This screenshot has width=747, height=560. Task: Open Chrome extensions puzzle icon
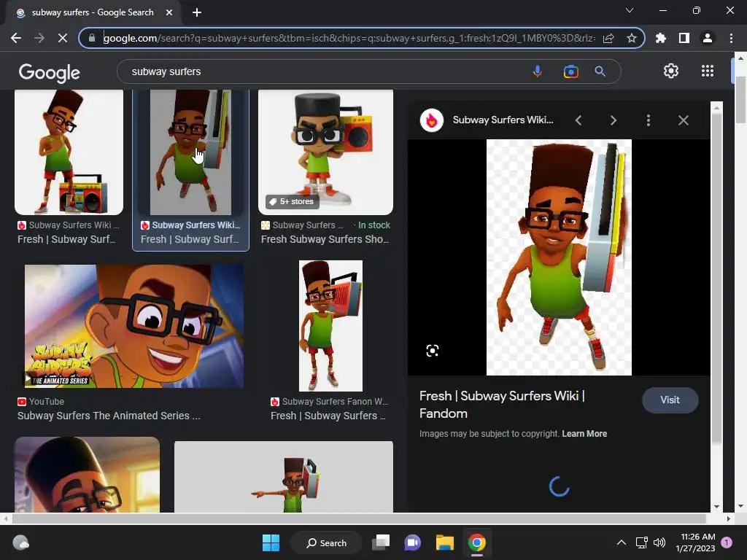pyautogui.click(x=660, y=38)
